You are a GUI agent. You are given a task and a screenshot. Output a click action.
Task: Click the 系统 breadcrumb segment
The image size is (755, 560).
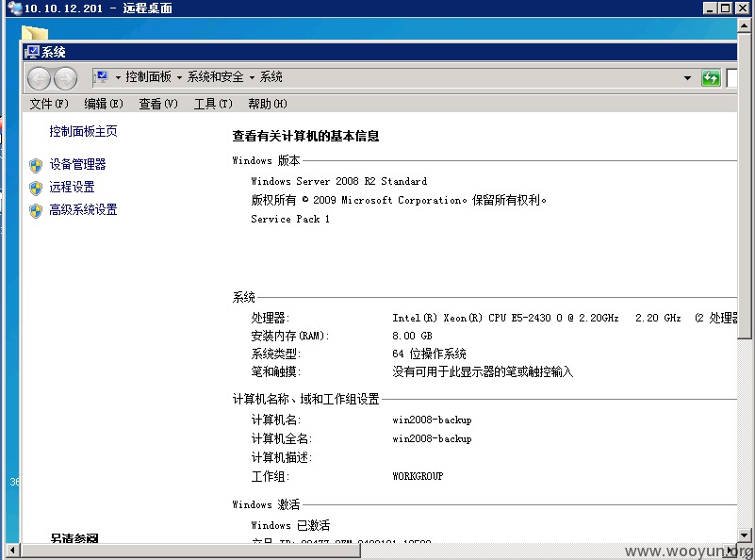click(271, 76)
